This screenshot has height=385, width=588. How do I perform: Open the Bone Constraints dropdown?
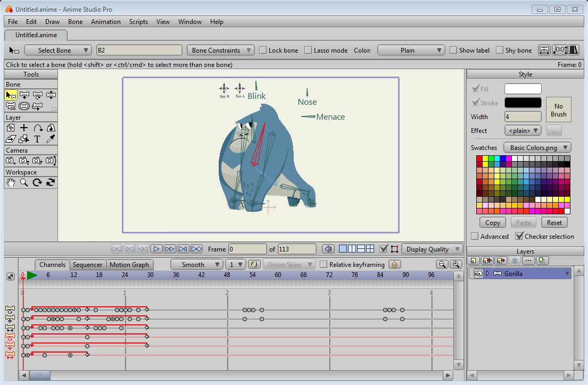click(x=220, y=50)
